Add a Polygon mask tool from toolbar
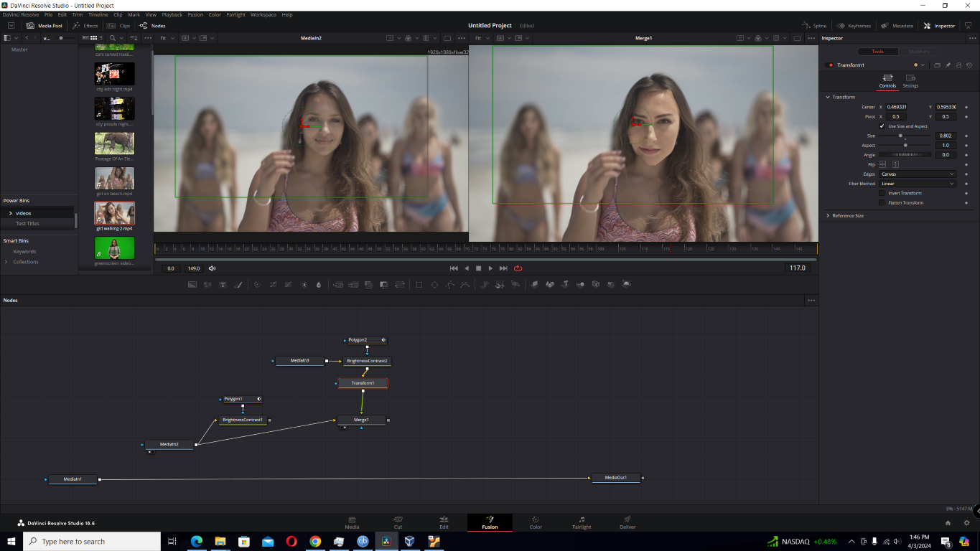Viewport: 980px width, 551px height. [x=449, y=285]
